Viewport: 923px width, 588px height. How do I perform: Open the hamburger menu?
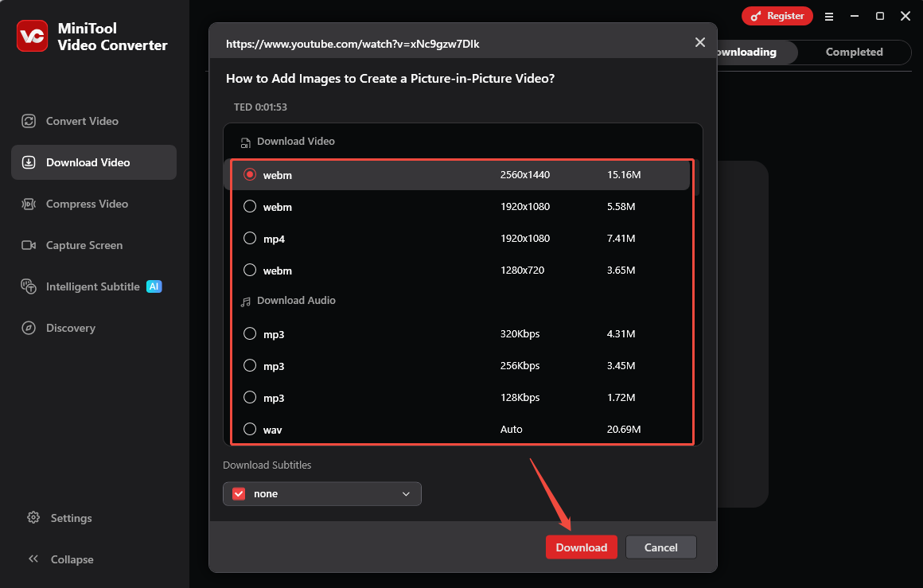[x=829, y=16]
